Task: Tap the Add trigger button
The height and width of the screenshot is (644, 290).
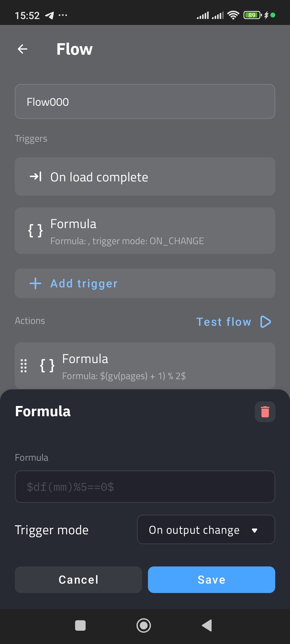Action: point(145,284)
